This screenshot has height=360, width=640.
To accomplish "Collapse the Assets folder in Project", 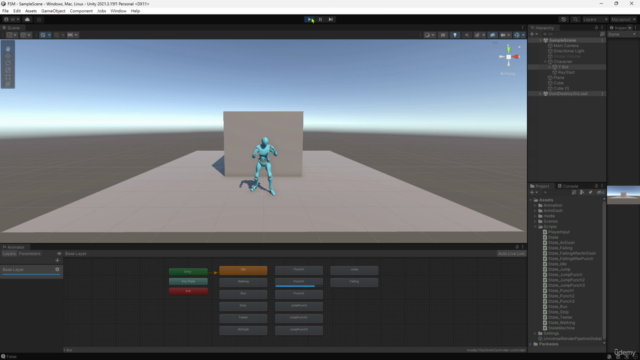I will coord(531,200).
